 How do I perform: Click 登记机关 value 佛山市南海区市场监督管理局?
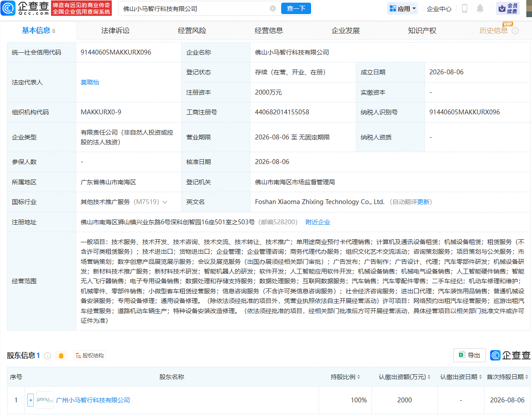(295, 182)
